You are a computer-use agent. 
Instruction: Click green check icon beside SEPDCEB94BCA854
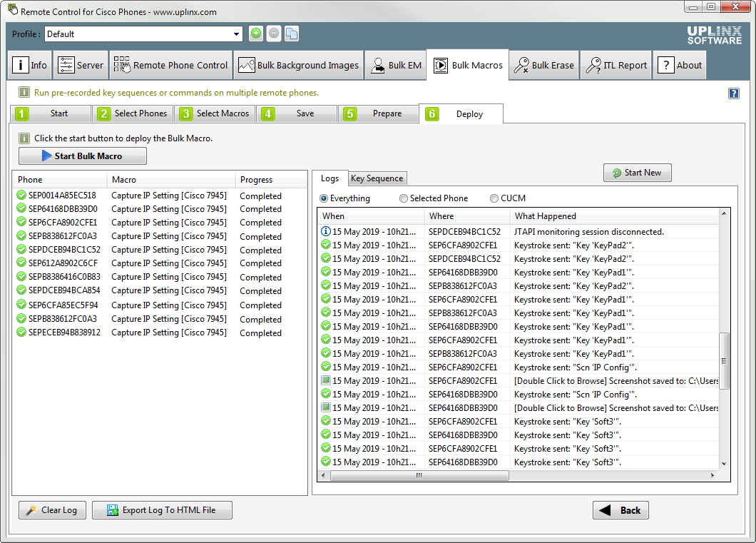21,290
